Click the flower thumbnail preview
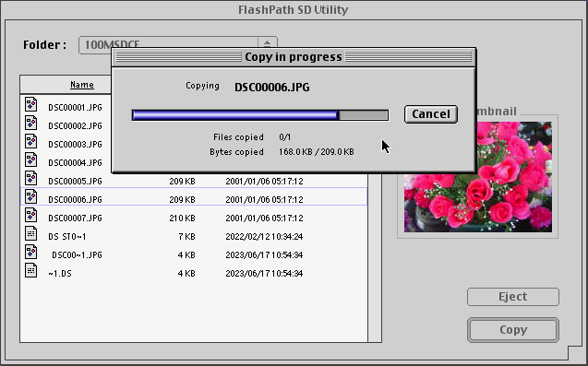The width and height of the screenshot is (588, 366). tap(478, 177)
